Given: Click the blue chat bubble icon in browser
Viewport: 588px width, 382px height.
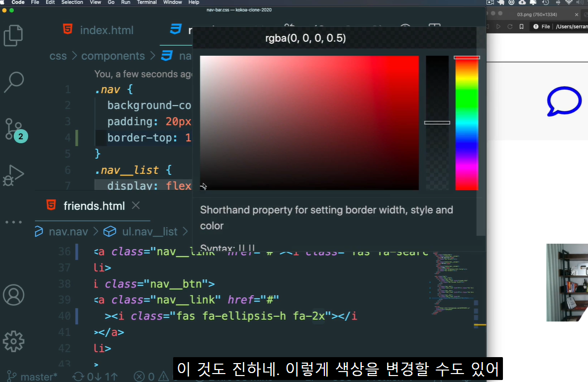Looking at the screenshot, I should (564, 101).
